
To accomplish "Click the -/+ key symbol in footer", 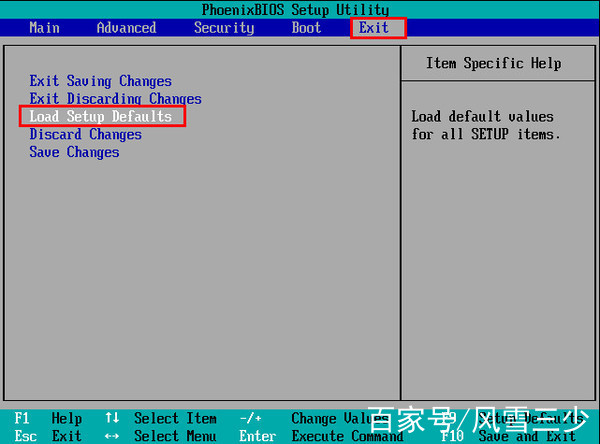I will (251, 418).
